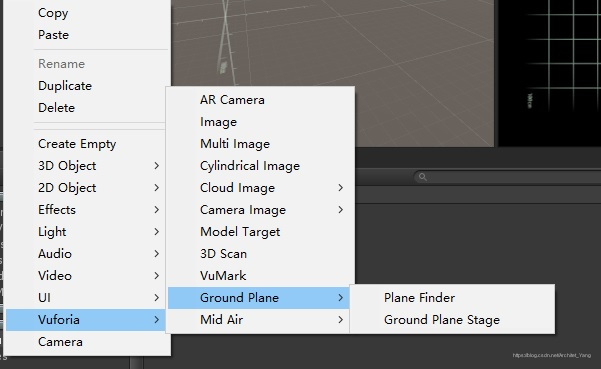Expand arrow next to UI
This screenshot has height=369, width=601.
click(x=156, y=298)
